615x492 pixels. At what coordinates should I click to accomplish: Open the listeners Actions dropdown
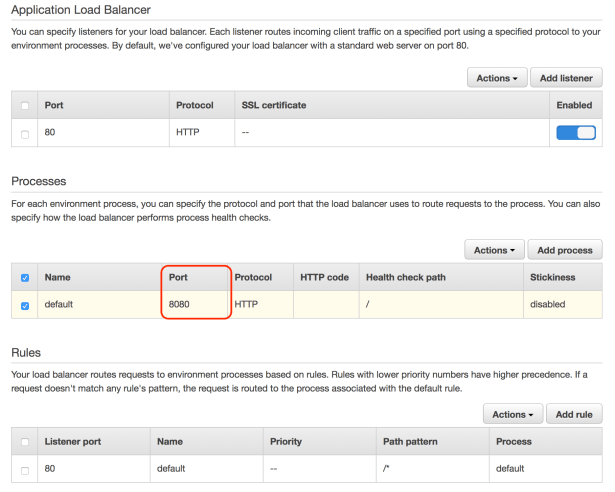(495, 78)
